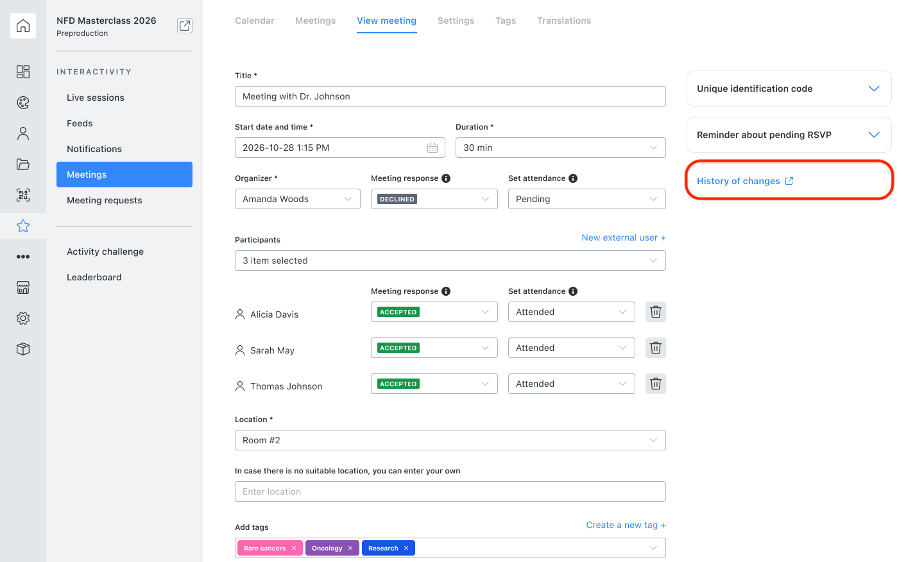This screenshot has height=562, width=924.
Task: Open History of changes link
Action: click(x=745, y=181)
